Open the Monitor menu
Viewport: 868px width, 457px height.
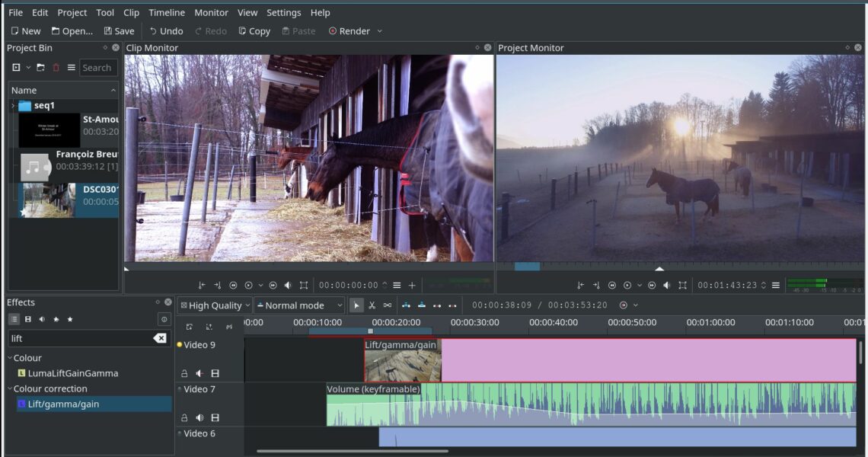pyautogui.click(x=211, y=12)
